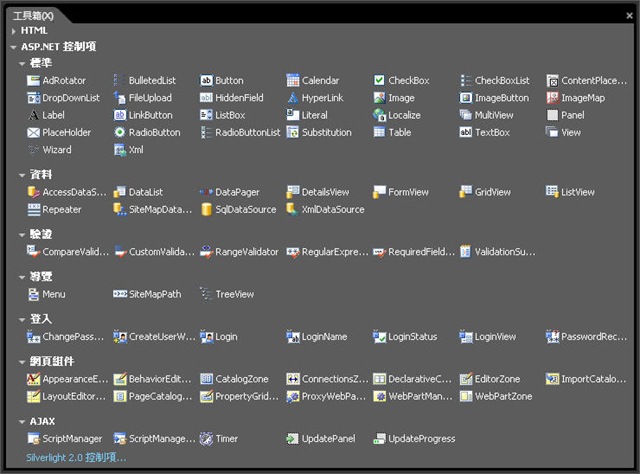Screen dimensions: 640x474
Task: Select the WebPartZone label
Action: tap(504, 396)
